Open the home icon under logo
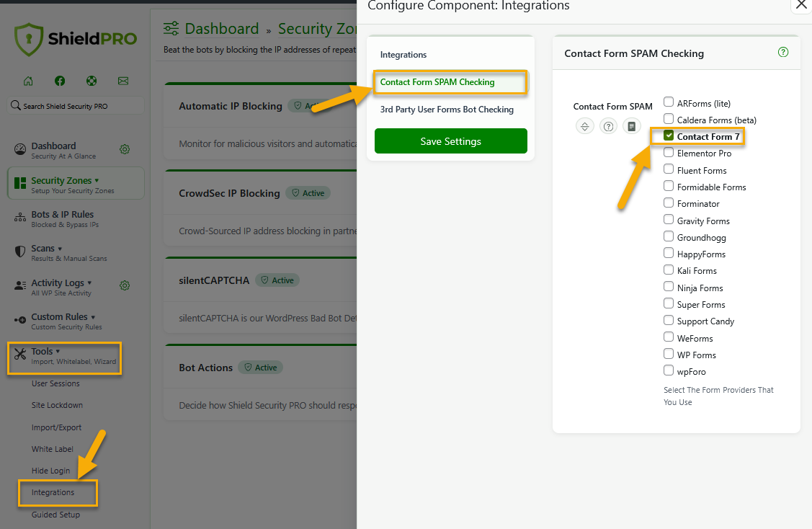This screenshot has width=812, height=529. click(28, 81)
